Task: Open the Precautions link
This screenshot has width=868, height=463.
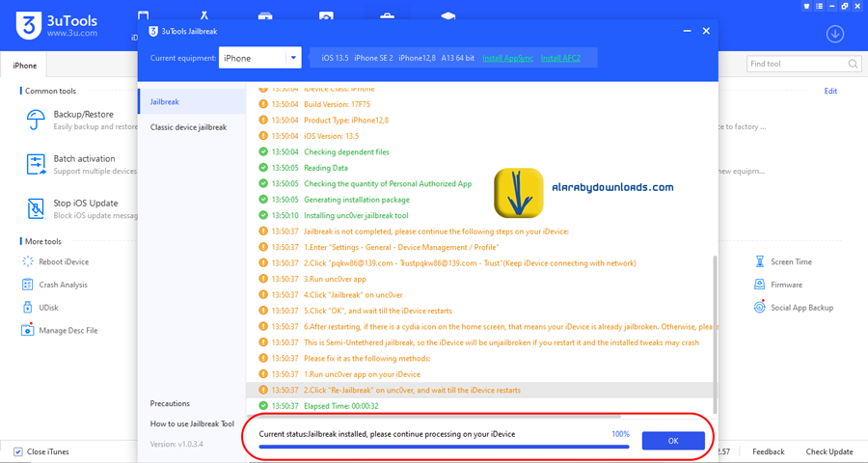Action: click(x=170, y=404)
